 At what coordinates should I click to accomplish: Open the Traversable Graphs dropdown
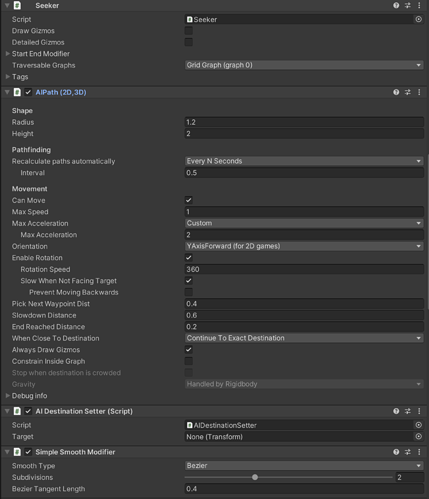pos(304,65)
